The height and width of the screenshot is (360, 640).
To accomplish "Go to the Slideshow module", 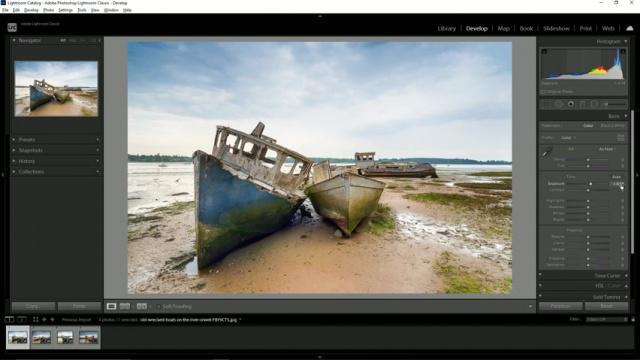I will click(x=556, y=29).
